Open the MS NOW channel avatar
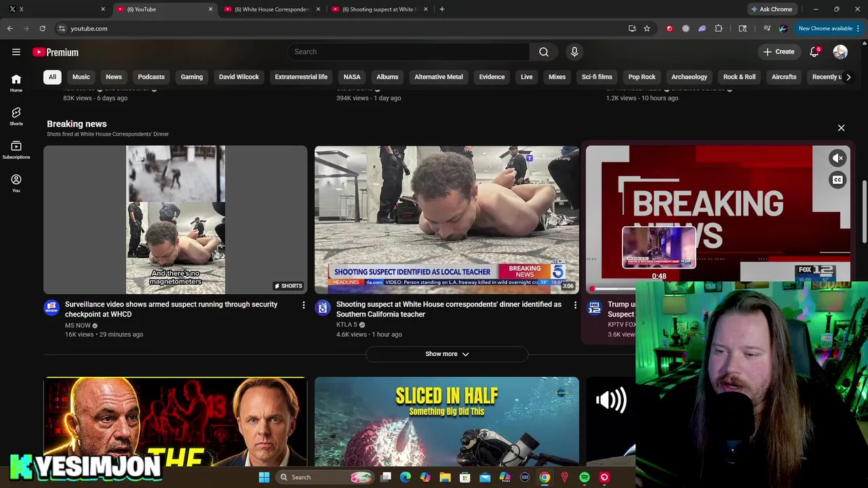This screenshot has height=488, width=868. pyautogui.click(x=52, y=308)
